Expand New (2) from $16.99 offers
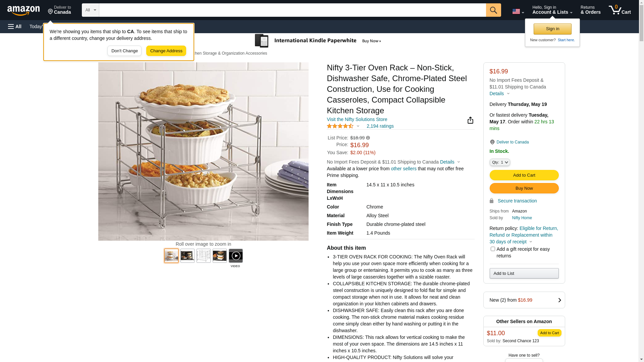644x362 pixels. pyautogui.click(x=524, y=300)
